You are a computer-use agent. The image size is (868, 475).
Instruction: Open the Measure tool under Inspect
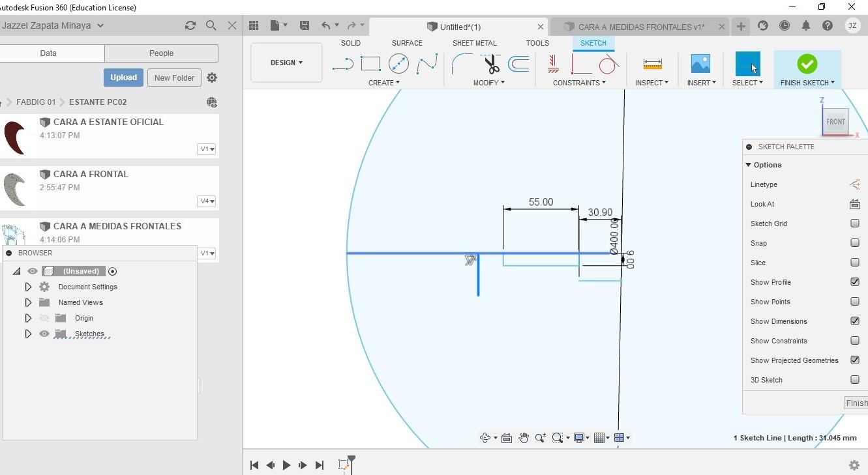(652, 64)
